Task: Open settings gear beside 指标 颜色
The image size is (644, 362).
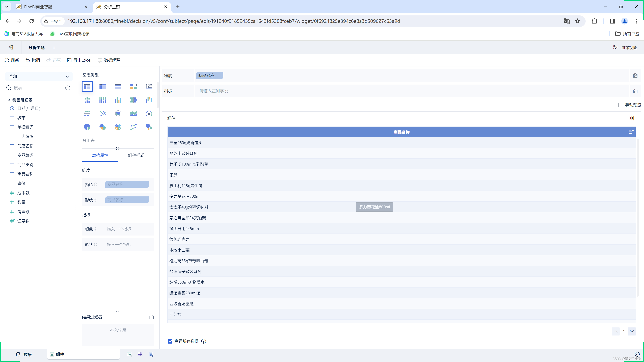Action: (x=95, y=229)
